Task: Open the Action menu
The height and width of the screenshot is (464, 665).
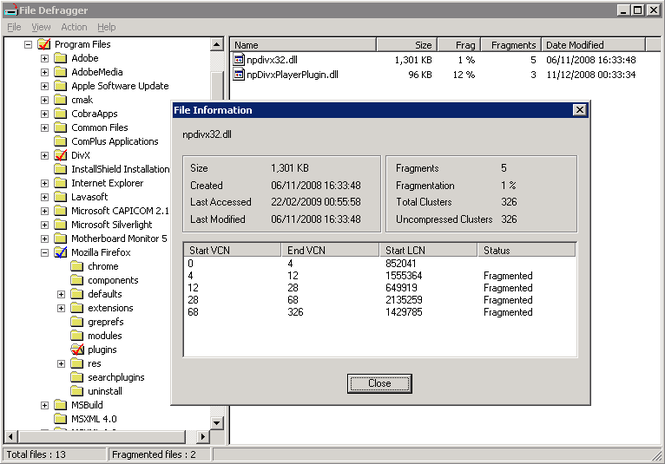Action: [x=74, y=27]
